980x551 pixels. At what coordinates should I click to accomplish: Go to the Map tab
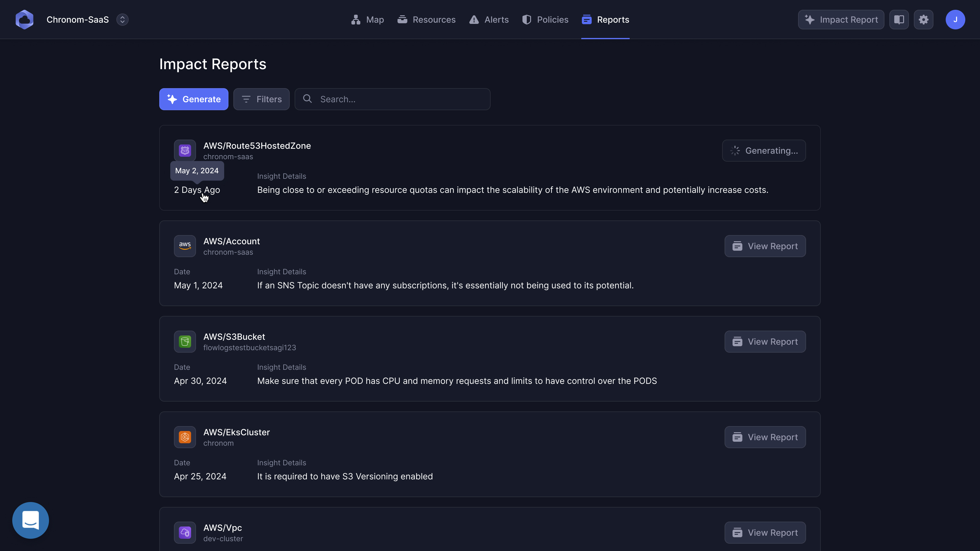[x=367, y=19]
